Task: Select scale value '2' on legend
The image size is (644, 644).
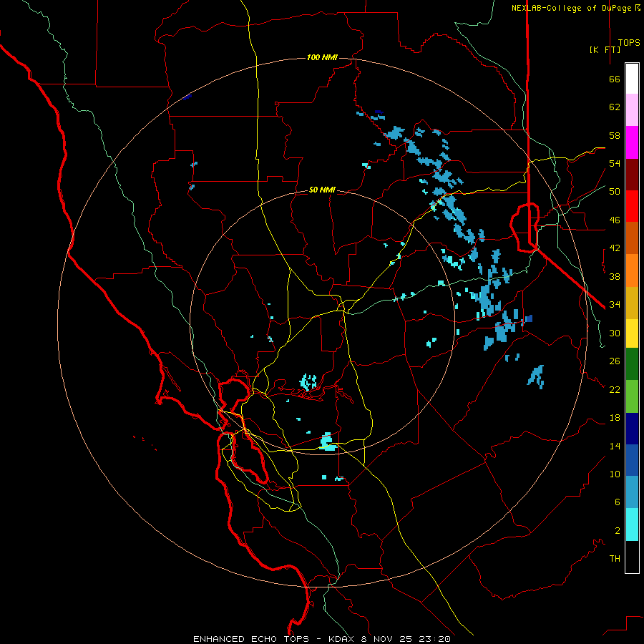Action: pyautogui.click(x=618, y=531)
